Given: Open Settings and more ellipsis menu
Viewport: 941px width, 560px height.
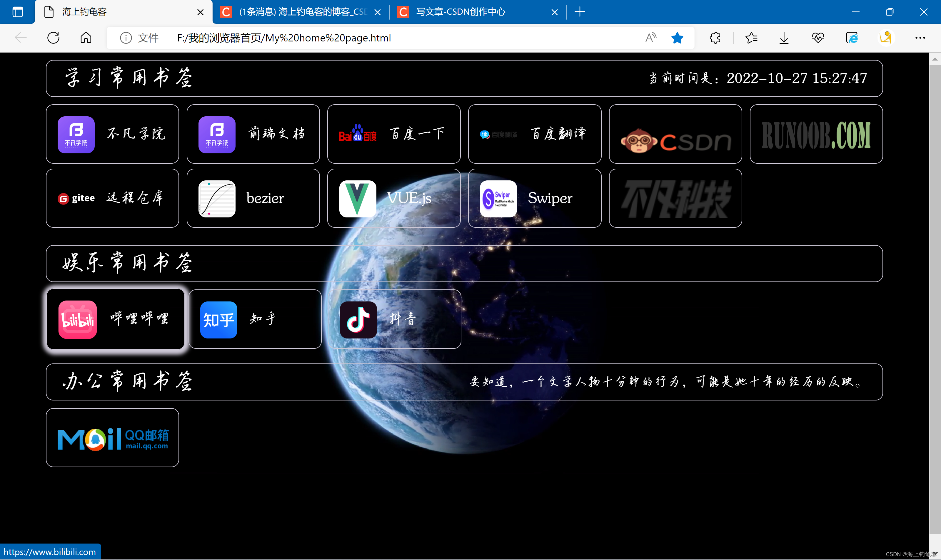Looking at the screenshot, I should point(920,38).
